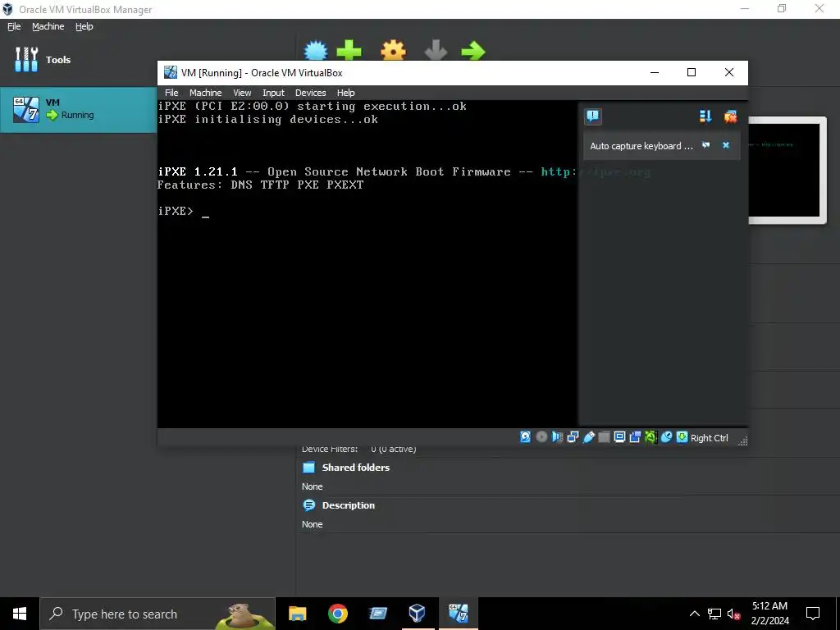Viewport: 840px width, 630px height.
Task: Click the taskbar clock showing 5:12 AM
Action: tap(769, 614)
